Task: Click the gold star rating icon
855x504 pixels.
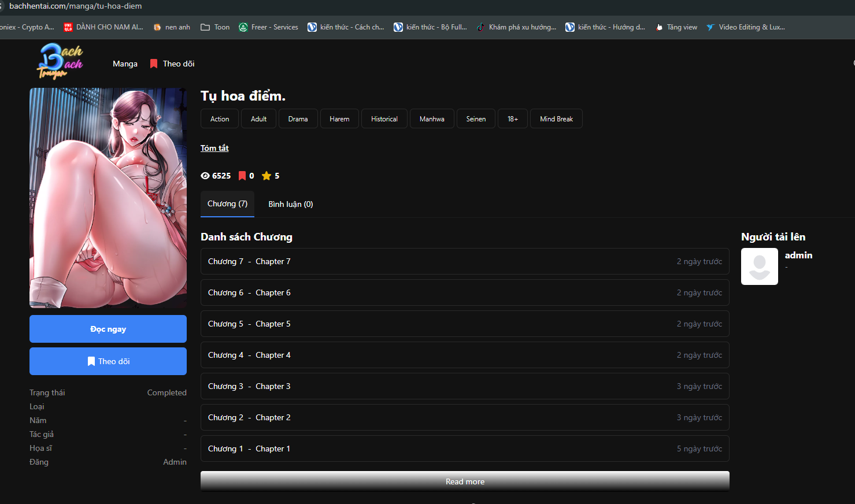Action: 267,176
